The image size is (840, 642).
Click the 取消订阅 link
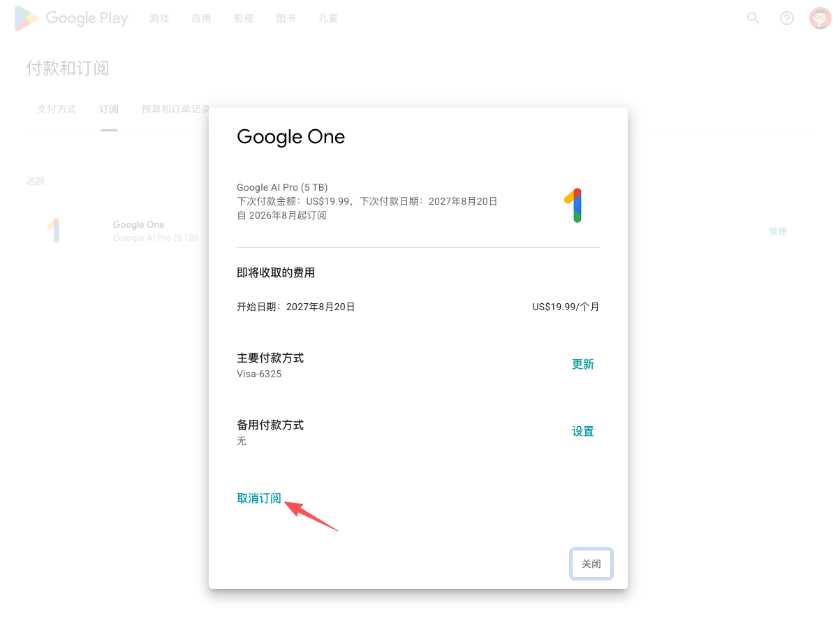pos(259,498)
